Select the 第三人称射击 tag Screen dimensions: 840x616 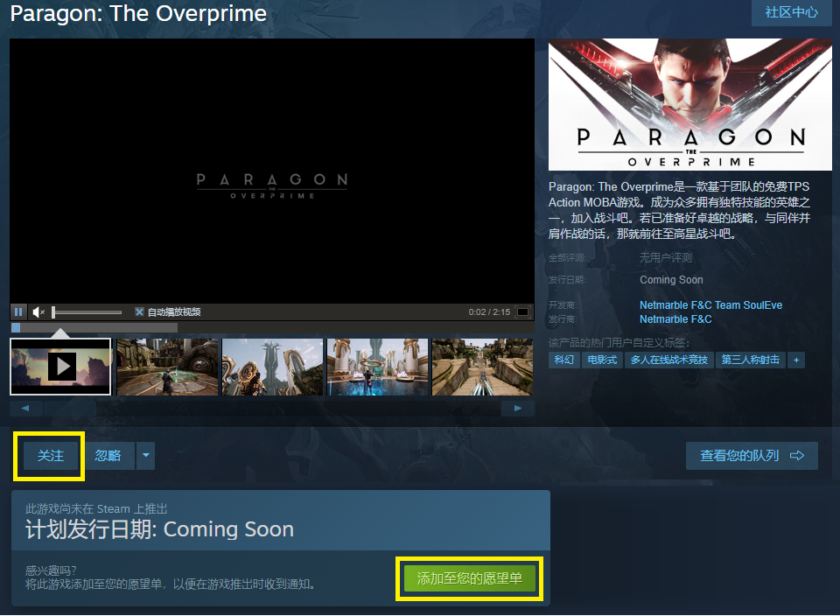(x=750, y=360)
